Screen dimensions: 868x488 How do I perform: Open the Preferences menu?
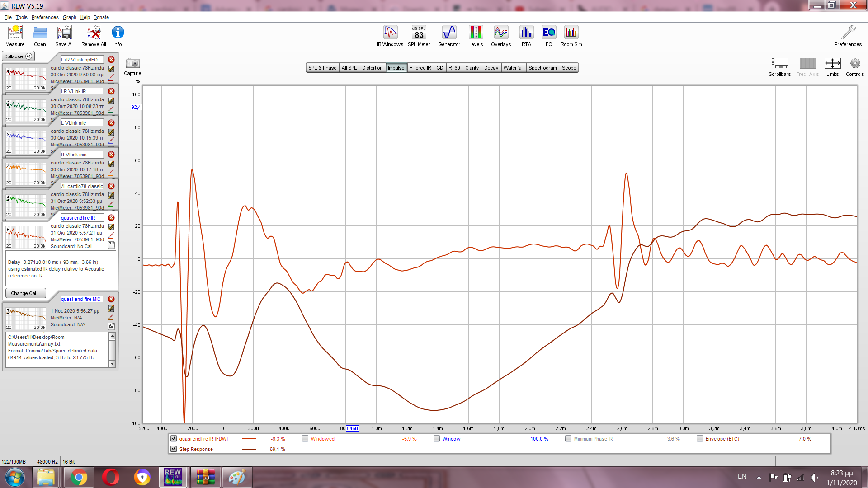pyautogui.click(x=45, y=17)
